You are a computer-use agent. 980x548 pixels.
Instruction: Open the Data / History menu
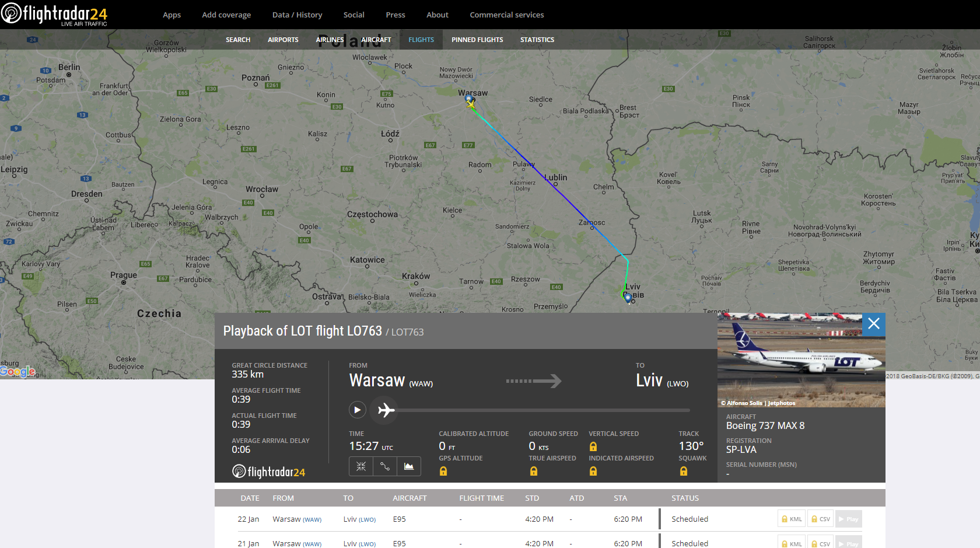pos(297,15)
